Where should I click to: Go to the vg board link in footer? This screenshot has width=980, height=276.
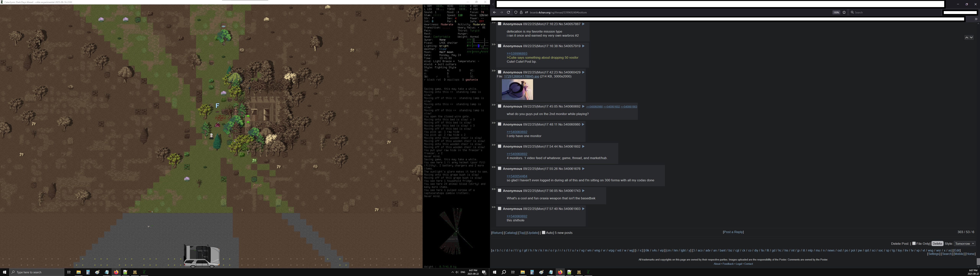click(582, 251)
